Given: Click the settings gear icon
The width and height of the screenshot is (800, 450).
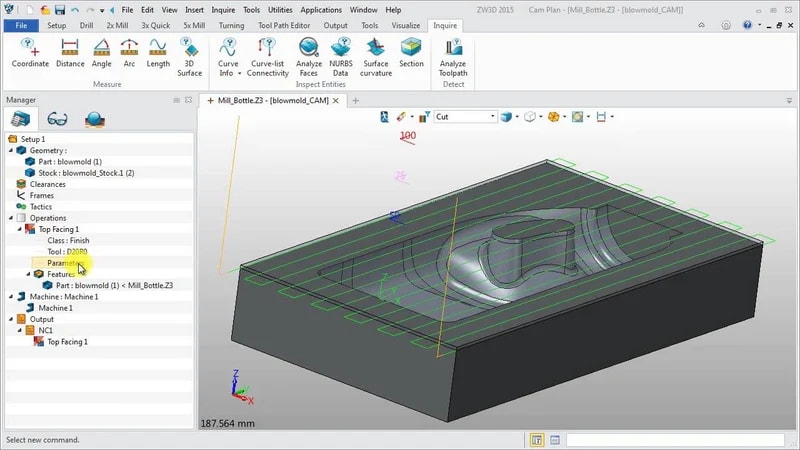Looking at the screenshot, I should point(726,25).
